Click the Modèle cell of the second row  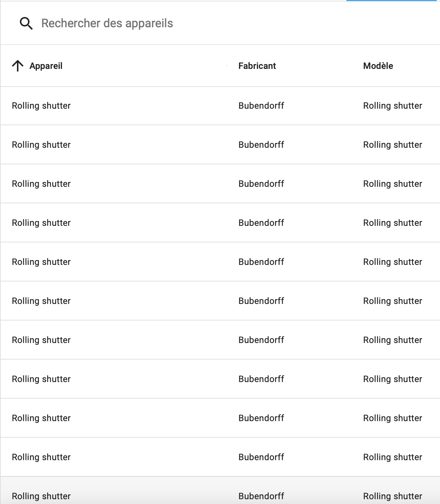pyautogui.click(x=392, y=145)
